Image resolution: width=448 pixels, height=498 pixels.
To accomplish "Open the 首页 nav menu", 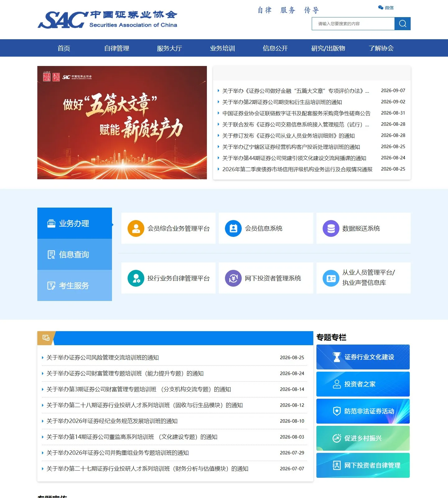I will (x=64, y=48).
